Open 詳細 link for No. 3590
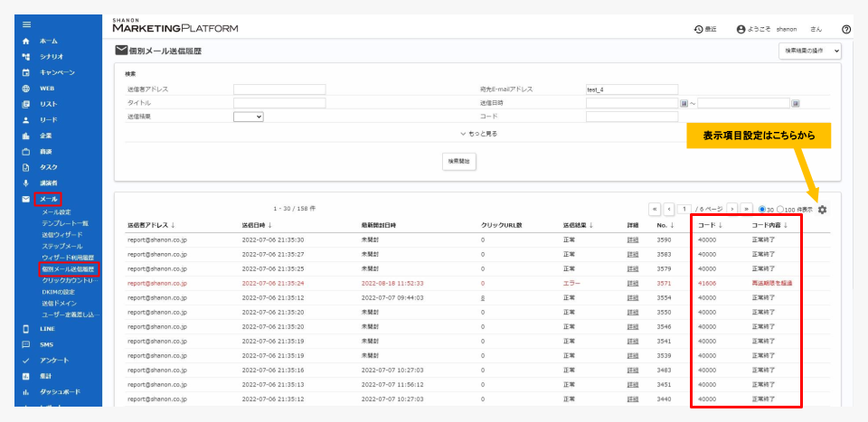The height and width of the screenshot is (422, 868). coord(632,239)
